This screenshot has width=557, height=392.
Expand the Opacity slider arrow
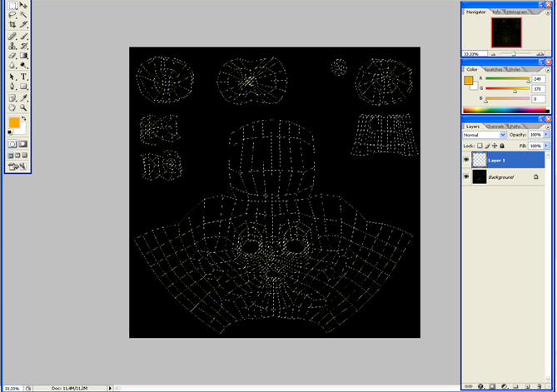click(545, 135)
